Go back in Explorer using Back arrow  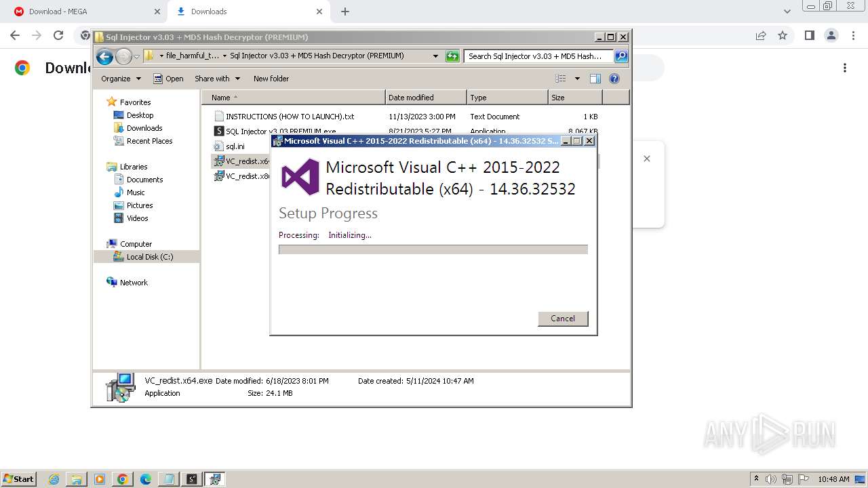pyautogui.click(x=104, y=56)
